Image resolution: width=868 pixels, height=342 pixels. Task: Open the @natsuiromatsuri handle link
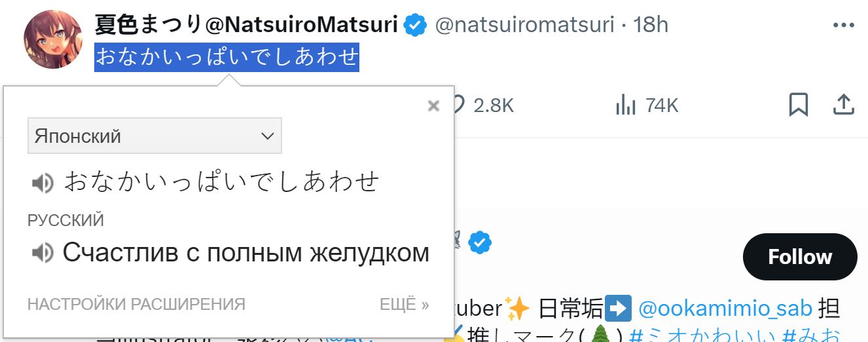[525, 25]
